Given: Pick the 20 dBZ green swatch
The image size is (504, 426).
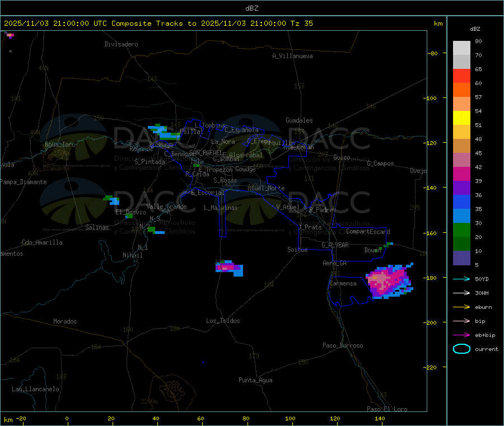Looking at the screenshot, I should click(x=461, y=230).
